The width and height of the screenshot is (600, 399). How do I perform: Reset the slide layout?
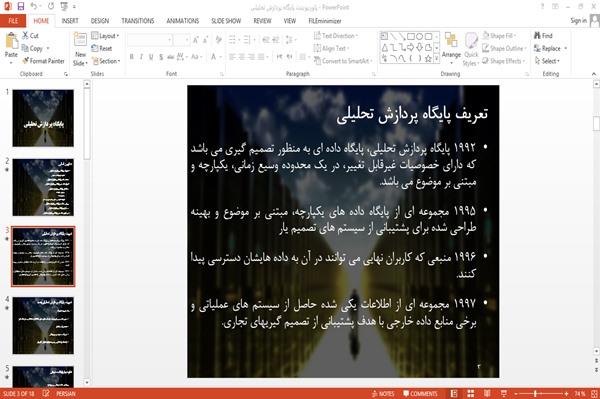pos(102,48)
